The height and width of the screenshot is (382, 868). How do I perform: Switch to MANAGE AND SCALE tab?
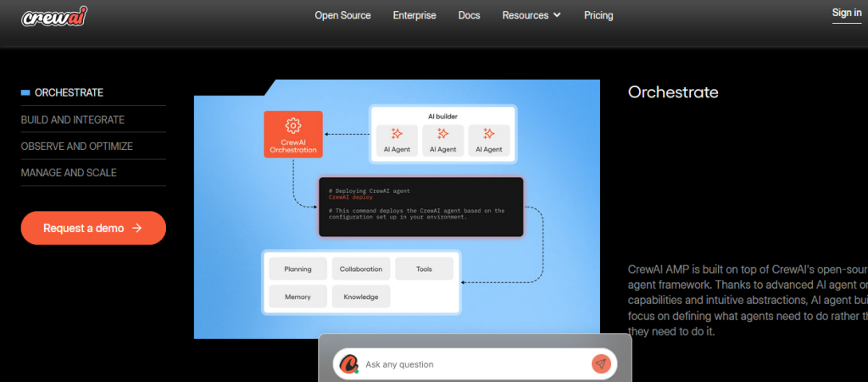pos(93,173)
